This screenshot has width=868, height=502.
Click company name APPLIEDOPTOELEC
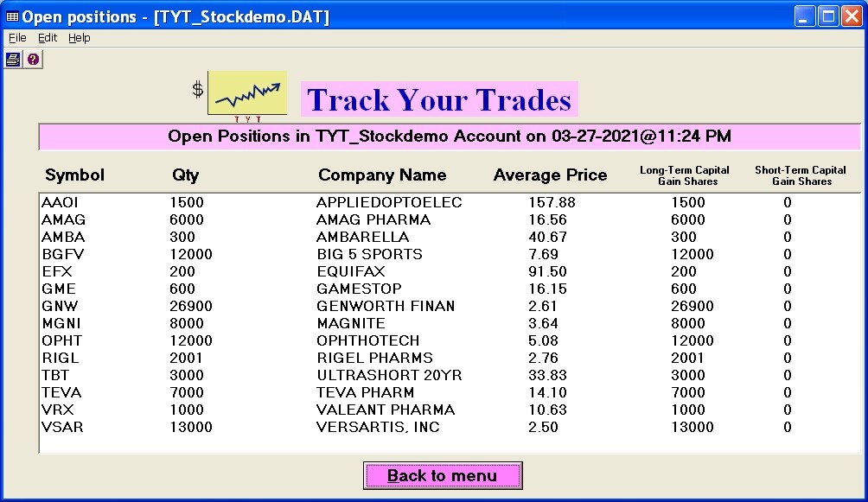(x=389, y=202)
